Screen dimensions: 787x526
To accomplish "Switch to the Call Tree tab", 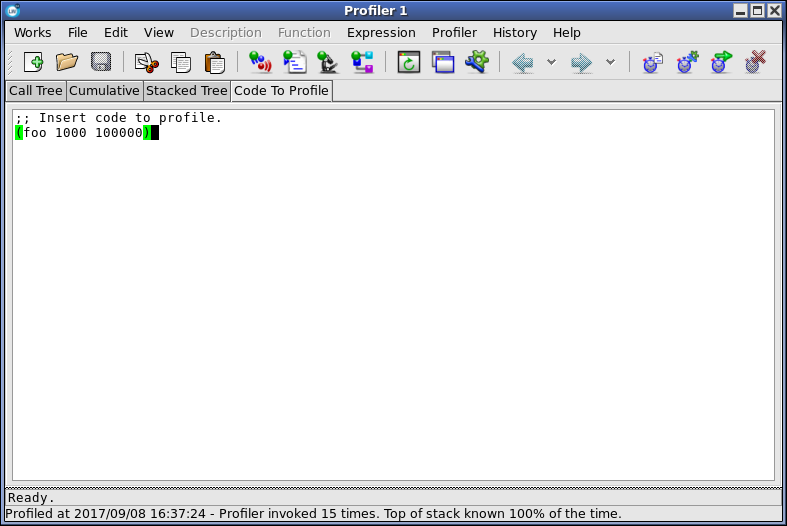I will coord(36,91).
